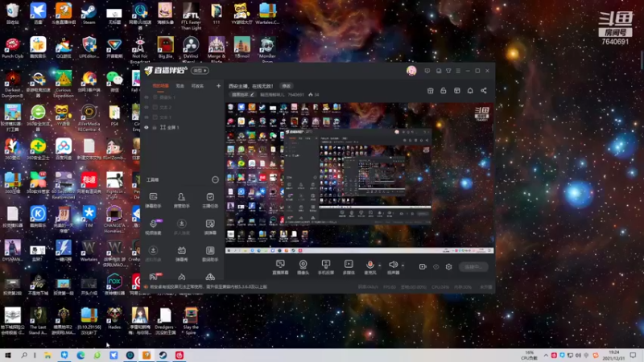644x362 pixels.
Task: Click the speaker volume icon
Action: click(x=393, y=267)
